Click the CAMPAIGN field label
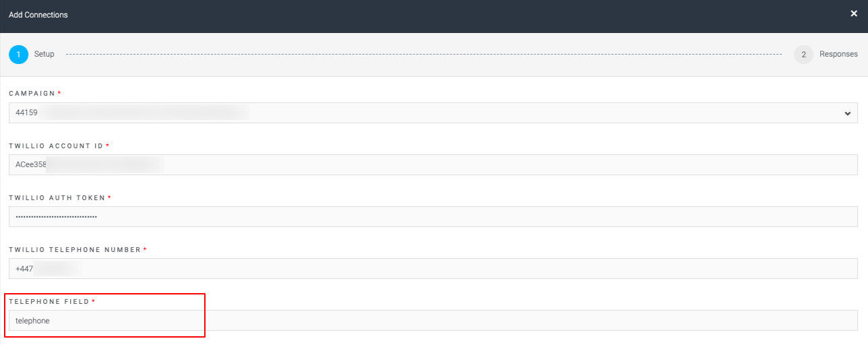868x345 pixels. (x=32, y=94)
